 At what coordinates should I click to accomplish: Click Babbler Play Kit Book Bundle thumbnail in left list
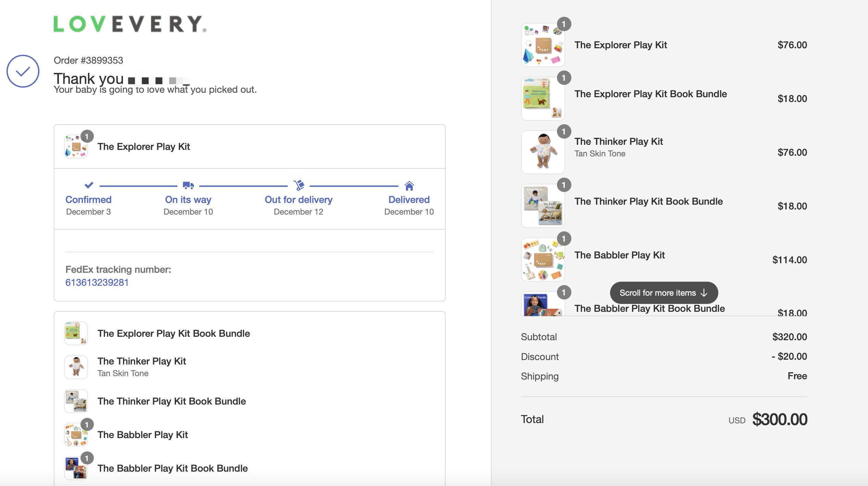pos(76,468)
